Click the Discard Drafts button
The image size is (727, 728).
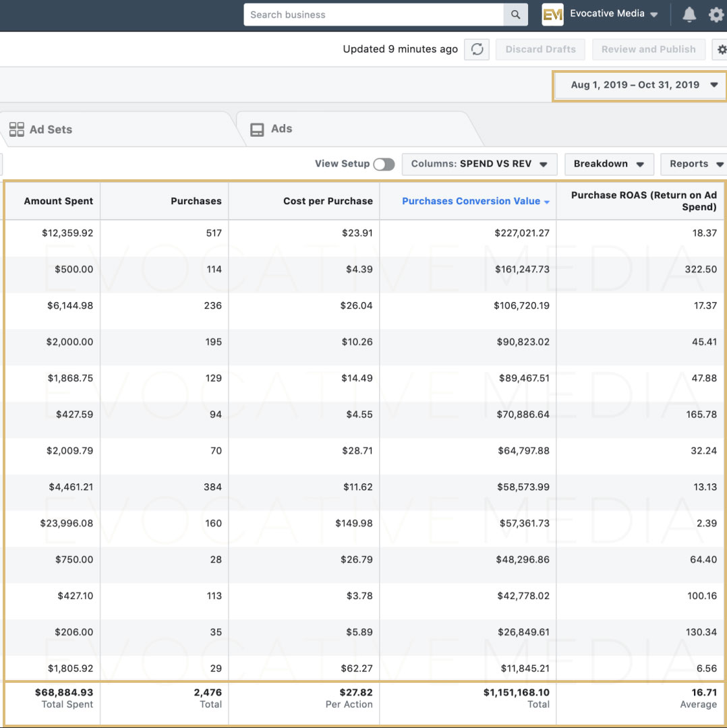point(540,49)
